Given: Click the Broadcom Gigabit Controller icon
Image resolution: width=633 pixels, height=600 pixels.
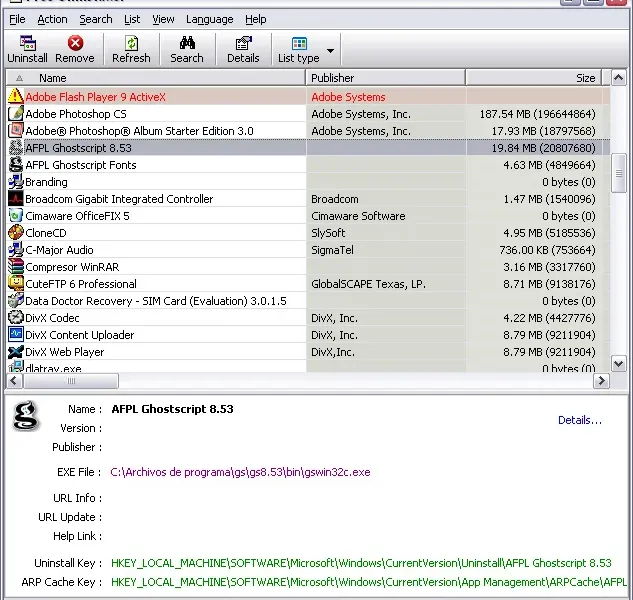Looking at the screenshot, I should (16, 198).
